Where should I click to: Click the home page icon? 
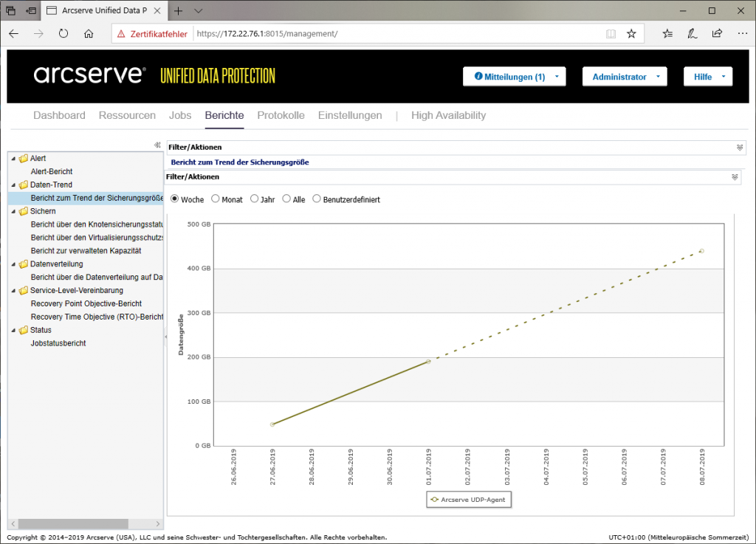(x=89, y=33)
